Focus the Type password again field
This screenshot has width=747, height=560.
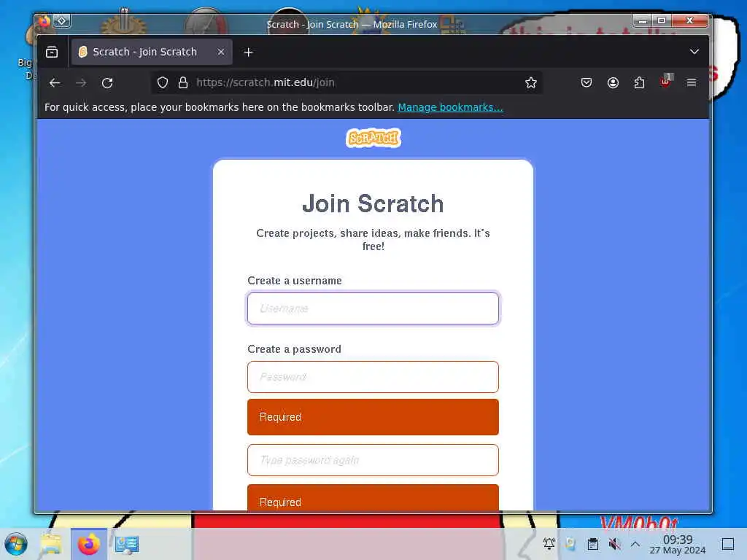click(x=373, y=460)
